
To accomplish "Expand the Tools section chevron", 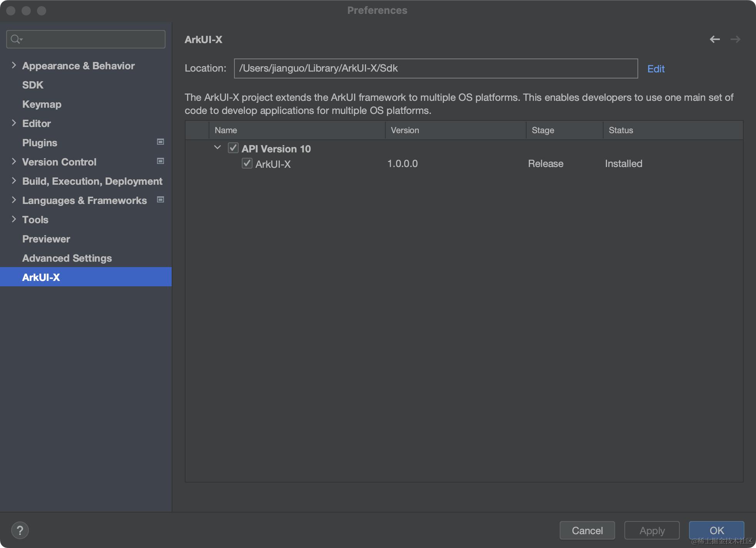I will point(14,219).
